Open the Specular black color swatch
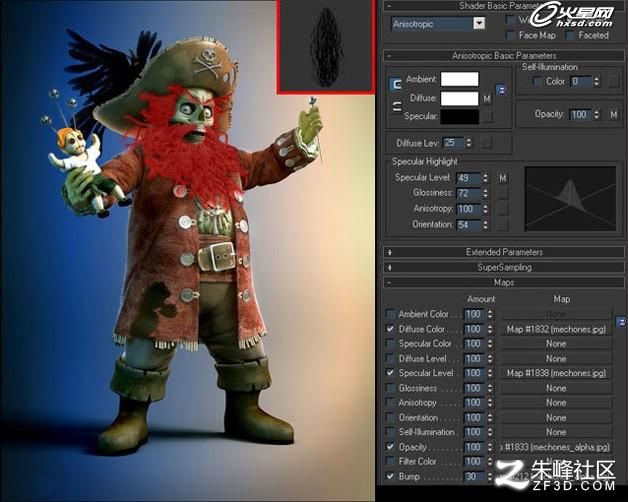Viewport: 628px width, 502px height. 459,117
